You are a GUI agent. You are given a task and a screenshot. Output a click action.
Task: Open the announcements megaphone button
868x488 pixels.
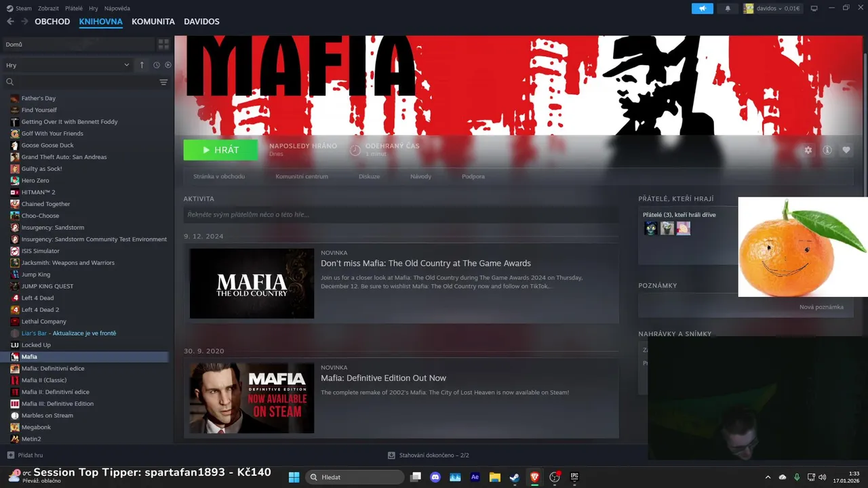(703, 8)
